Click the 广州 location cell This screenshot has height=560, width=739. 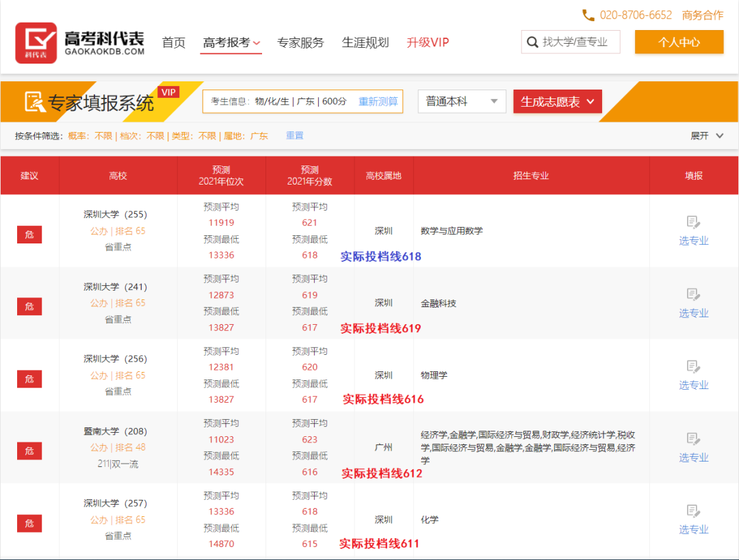(384, 447)
